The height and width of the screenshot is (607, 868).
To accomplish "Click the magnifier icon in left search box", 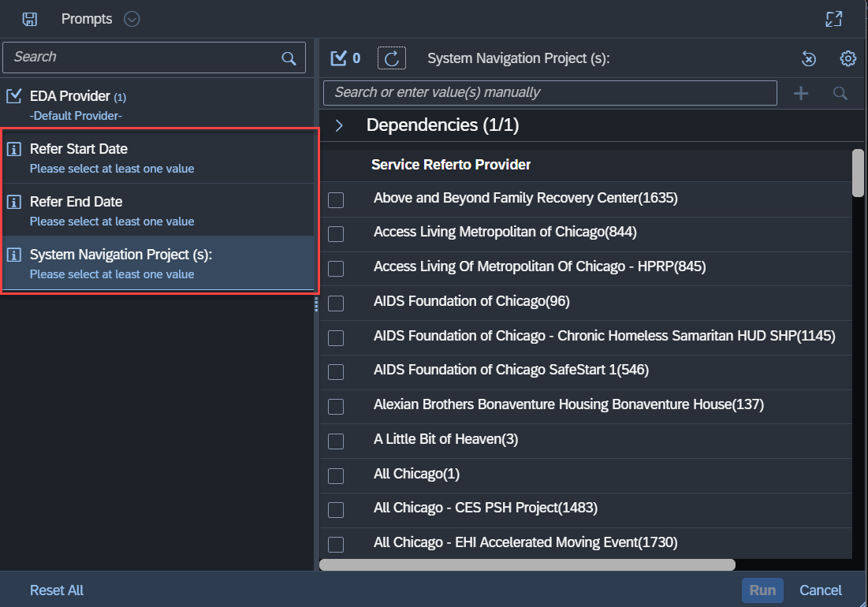I will click(289, 58).
